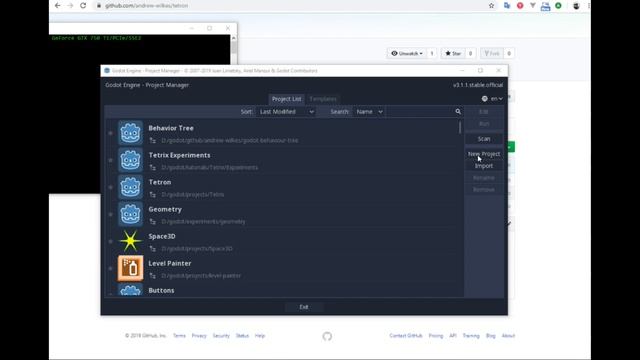Click the project list vertical scrollbar

(460, 127)
